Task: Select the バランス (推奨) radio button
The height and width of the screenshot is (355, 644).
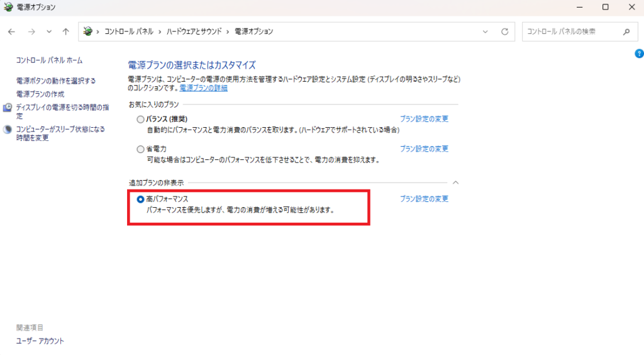Action: pyautogui.click(x=140, y=120)
